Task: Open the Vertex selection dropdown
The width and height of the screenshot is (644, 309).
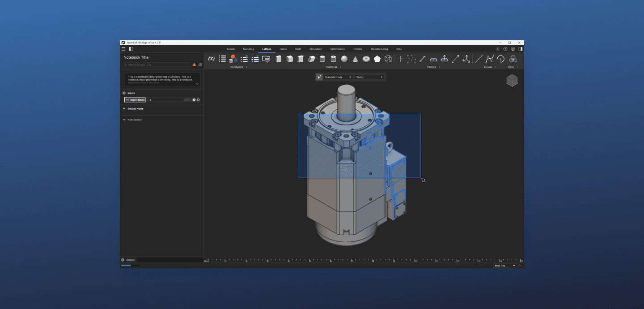Action: pos(369,77)
